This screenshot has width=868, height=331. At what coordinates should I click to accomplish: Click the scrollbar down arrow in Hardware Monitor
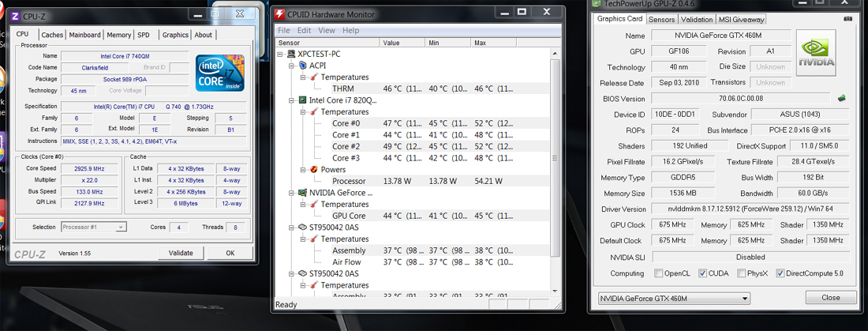pos(556,291)
